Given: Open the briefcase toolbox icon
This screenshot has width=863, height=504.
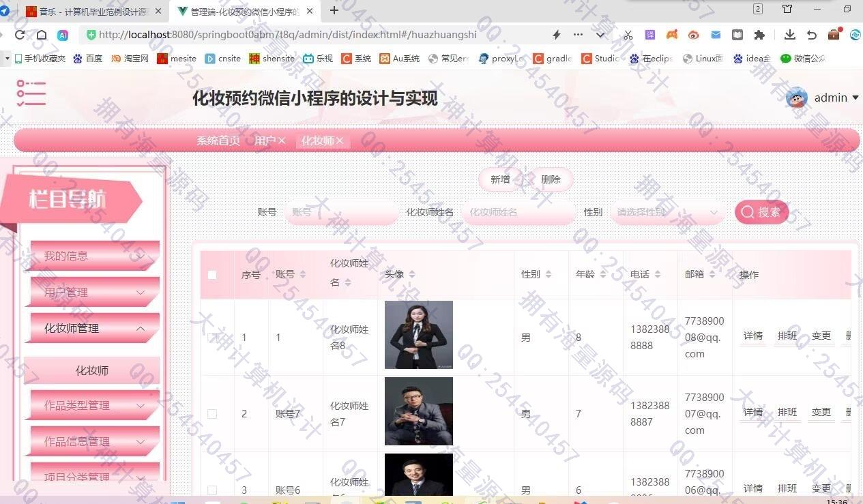Looking at the screenshot, I should (834, 34).
